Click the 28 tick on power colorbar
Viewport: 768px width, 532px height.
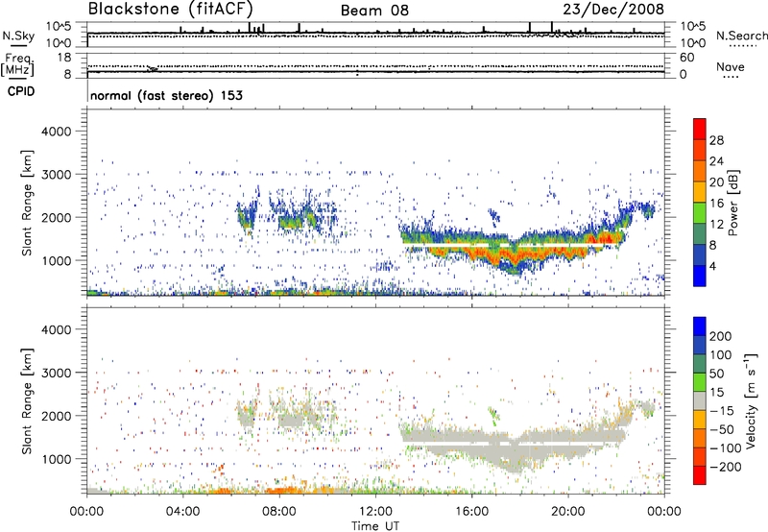(x=716, y=140)
